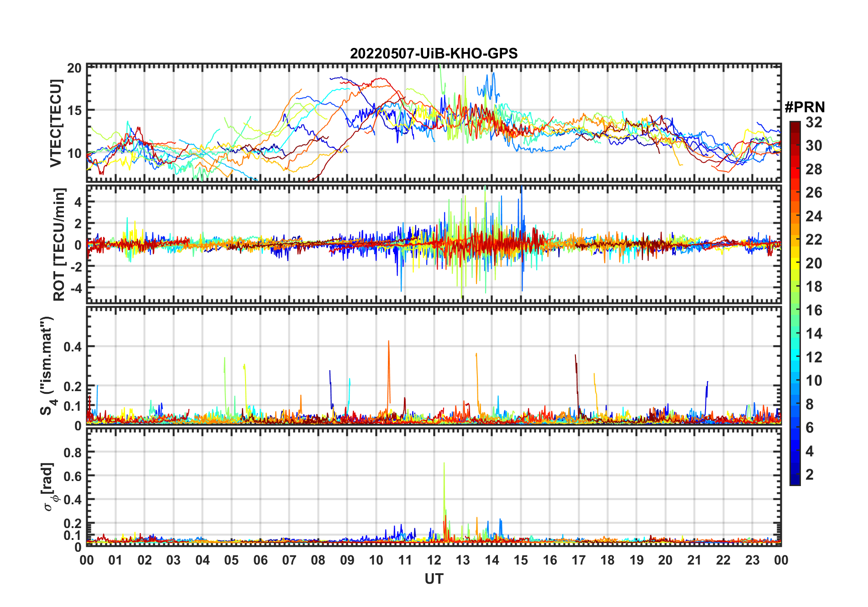Viewport: 868px width, 607px height.
Task: Select tick label 18 on PRN colorbar
Action: (814, 287)
